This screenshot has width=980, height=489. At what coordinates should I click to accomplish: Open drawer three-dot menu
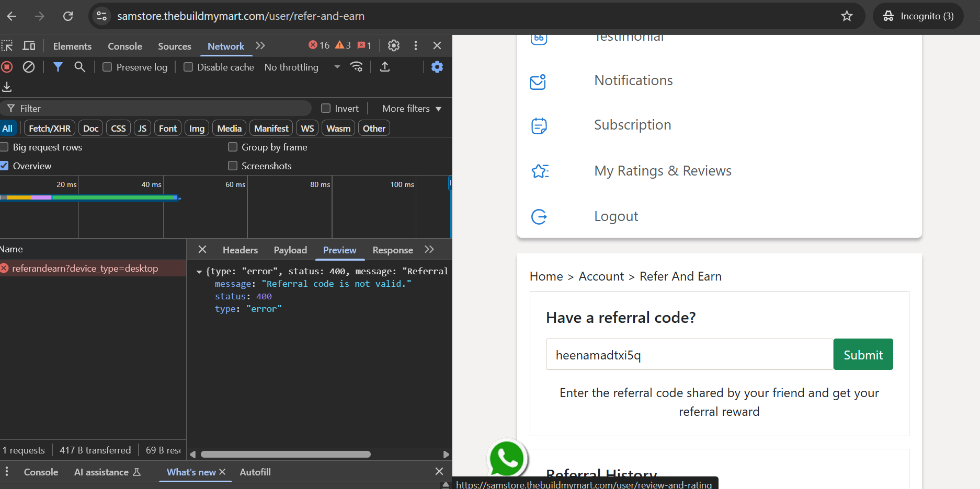7,472
